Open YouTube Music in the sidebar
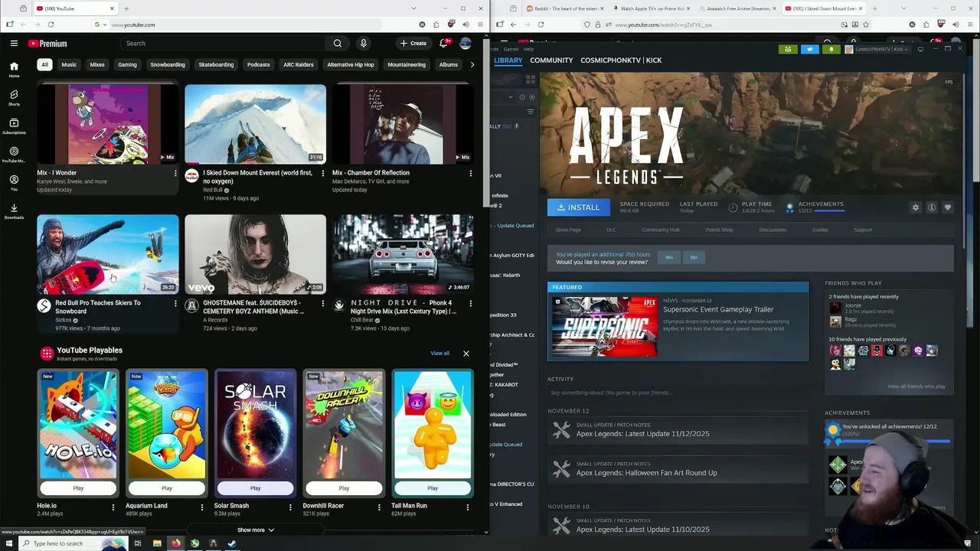This screenshot has height=551, width=980. pos(14,155)
